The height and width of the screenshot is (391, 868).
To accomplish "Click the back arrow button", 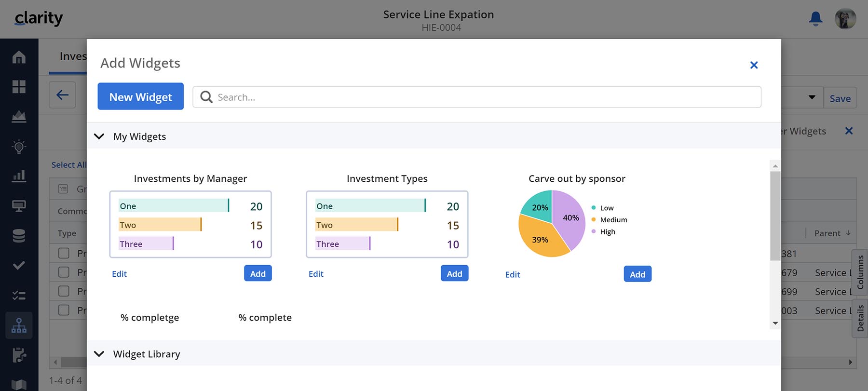I will [62, 95].
